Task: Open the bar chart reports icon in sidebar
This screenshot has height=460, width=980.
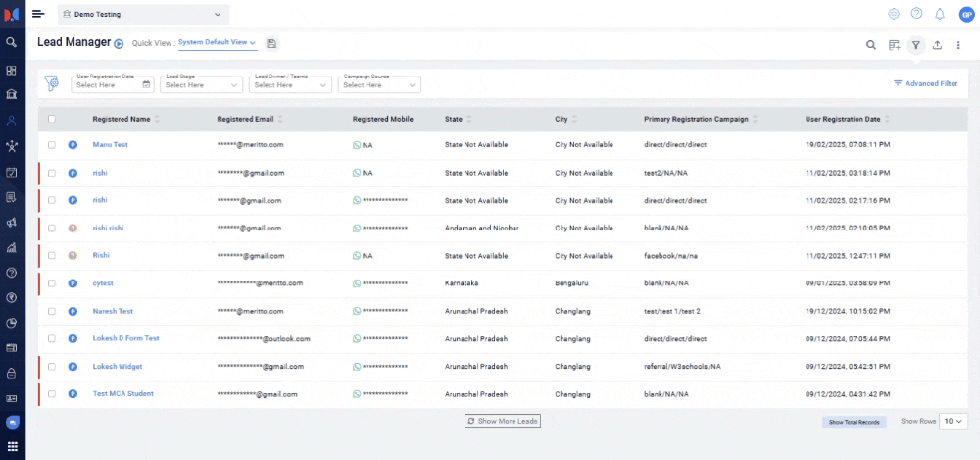Action: (x=11, y=248)
